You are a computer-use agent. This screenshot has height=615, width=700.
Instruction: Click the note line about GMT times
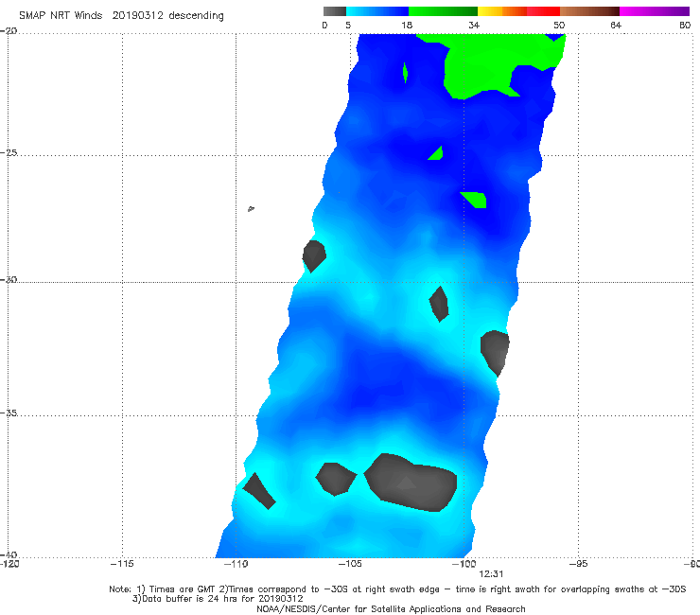(397, 589)
